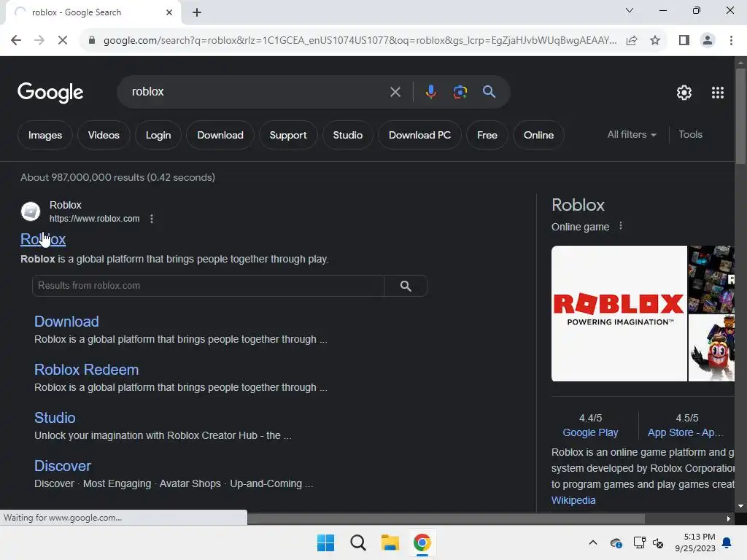
Task: Open the App Store rating link
Action: [685, 432]
